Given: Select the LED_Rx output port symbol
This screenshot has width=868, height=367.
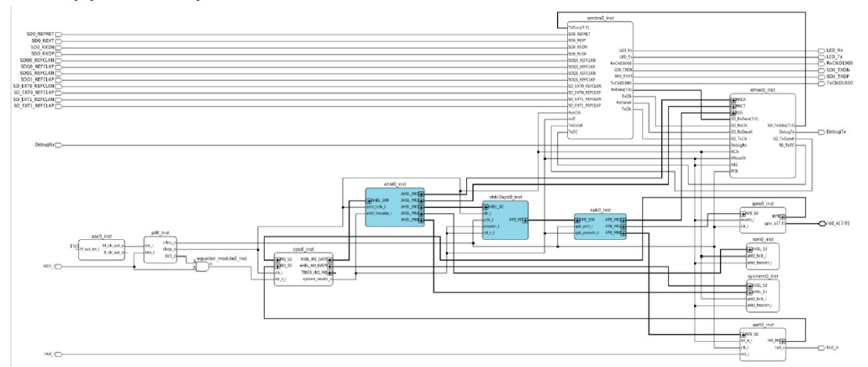Looking at the screenshot, I should (820, 49).
